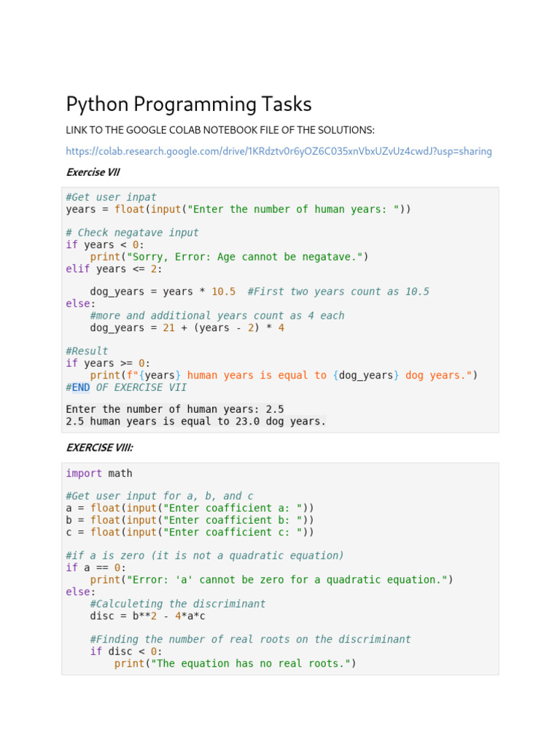Click 'dog_years = 21 + (years - 2) * 4'
Image resolution: width=560 pixels, height=747 pixels.
coord(187,328)
